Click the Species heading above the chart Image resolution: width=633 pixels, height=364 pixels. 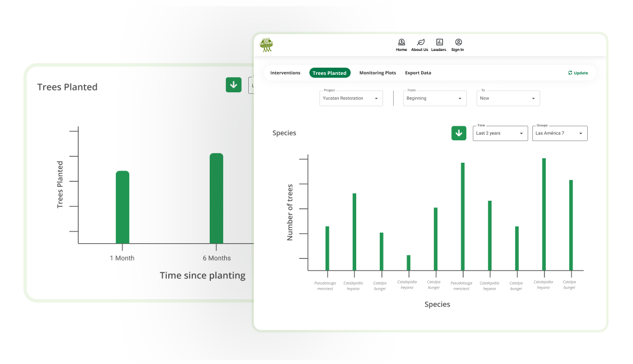[x=284, y=133]
